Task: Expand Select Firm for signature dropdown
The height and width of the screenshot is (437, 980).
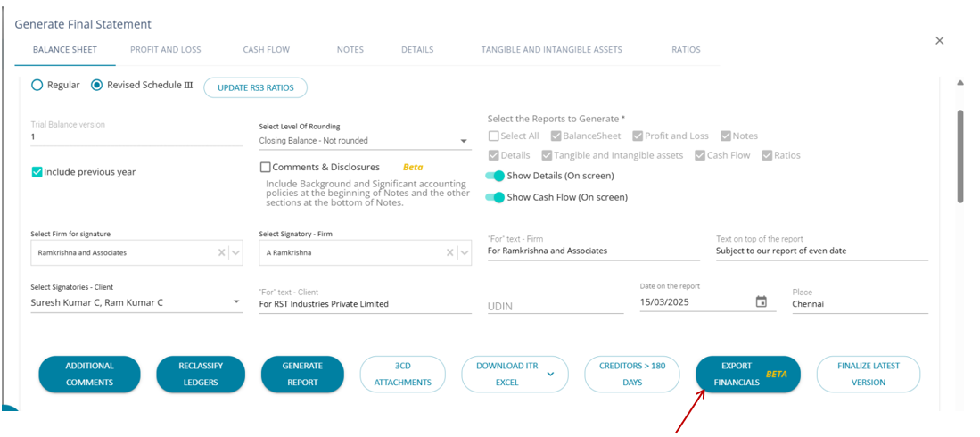Action: click(x=236, y=252)
